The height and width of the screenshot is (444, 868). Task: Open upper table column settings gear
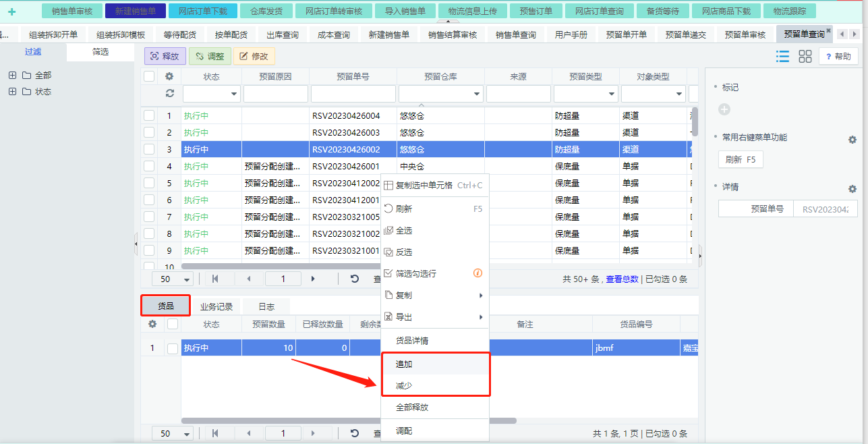169,77
